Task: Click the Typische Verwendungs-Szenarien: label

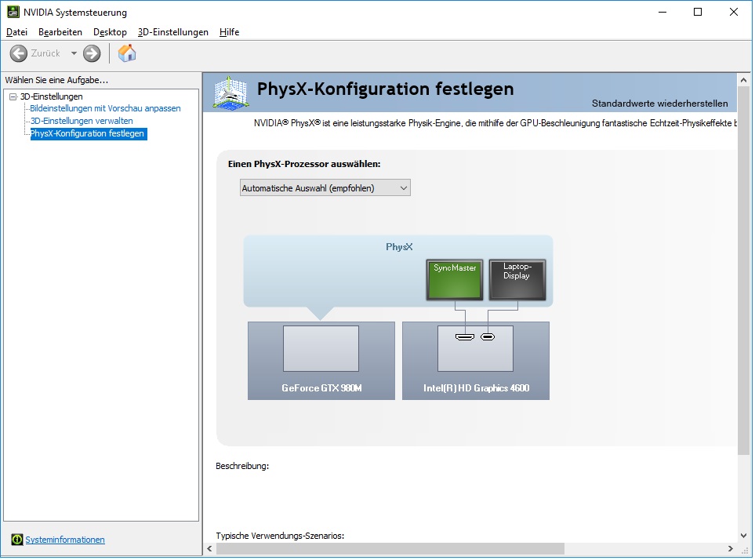Action: click(x=280, y=536)
